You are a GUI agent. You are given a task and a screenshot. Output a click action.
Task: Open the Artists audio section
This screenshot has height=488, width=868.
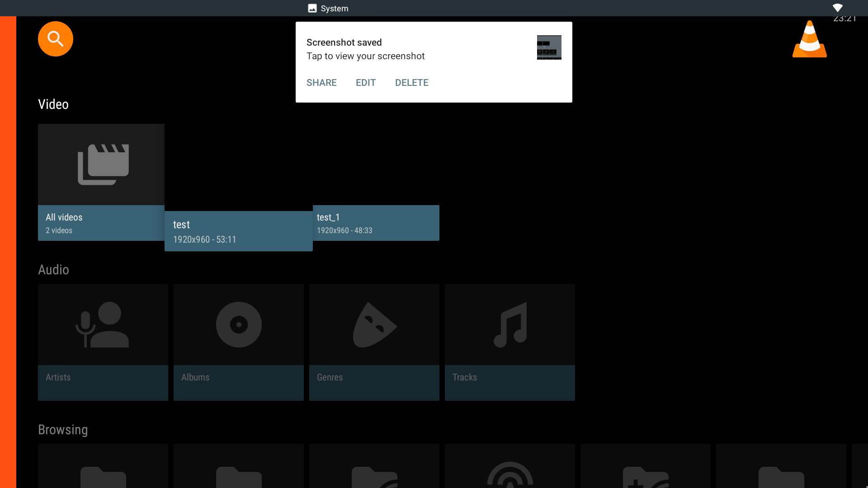(x=103, y=342)
